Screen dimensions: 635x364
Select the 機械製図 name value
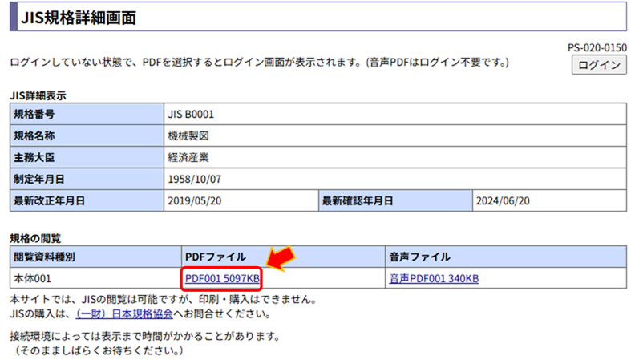188,135
